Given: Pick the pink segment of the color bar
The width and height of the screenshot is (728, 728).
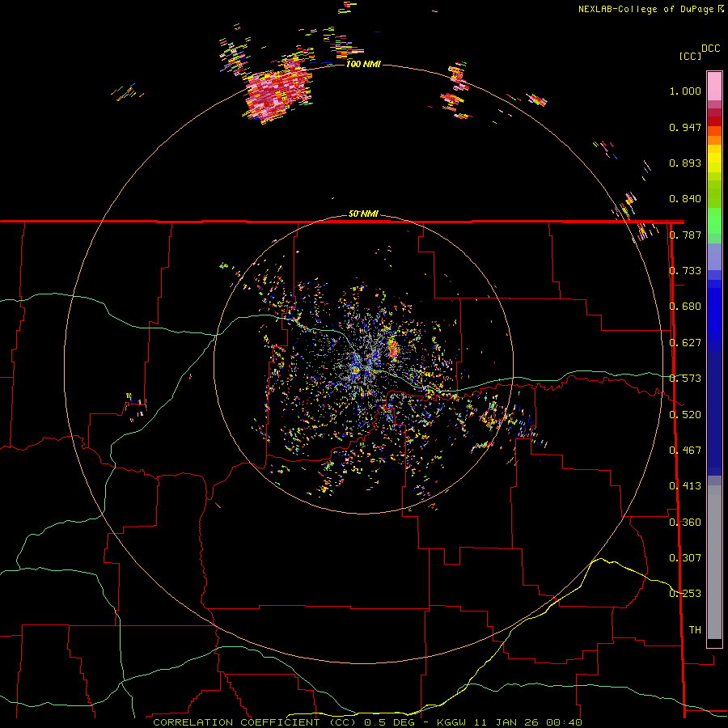Looking at the screenshot, I should [x=714, y=86].
